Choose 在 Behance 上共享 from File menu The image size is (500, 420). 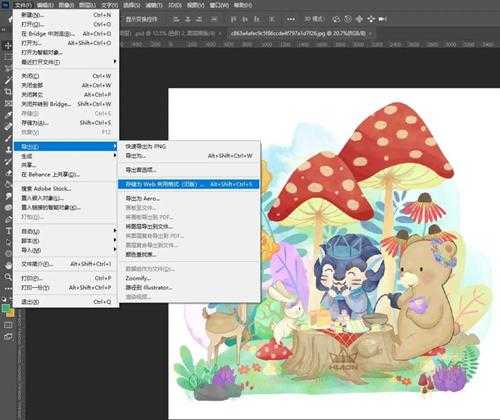[66, 174]
